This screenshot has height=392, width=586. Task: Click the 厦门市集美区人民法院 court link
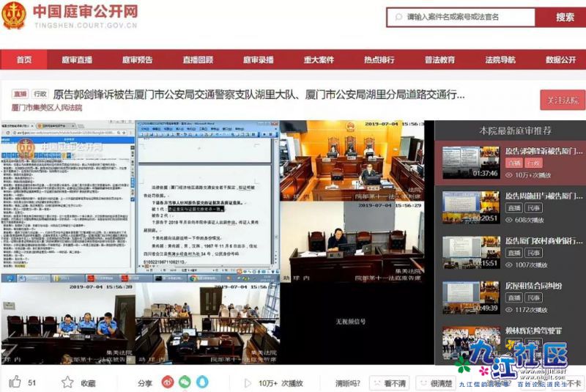47,108
